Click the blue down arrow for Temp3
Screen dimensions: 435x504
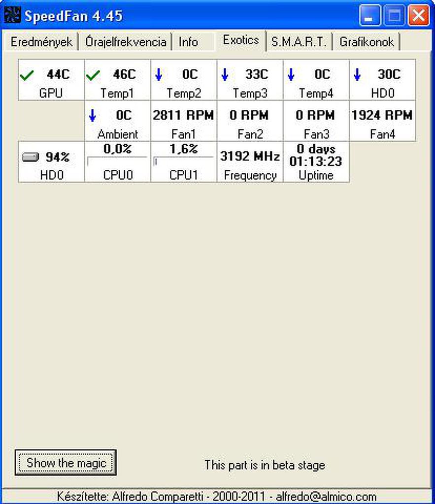click(x=225, y=74)
